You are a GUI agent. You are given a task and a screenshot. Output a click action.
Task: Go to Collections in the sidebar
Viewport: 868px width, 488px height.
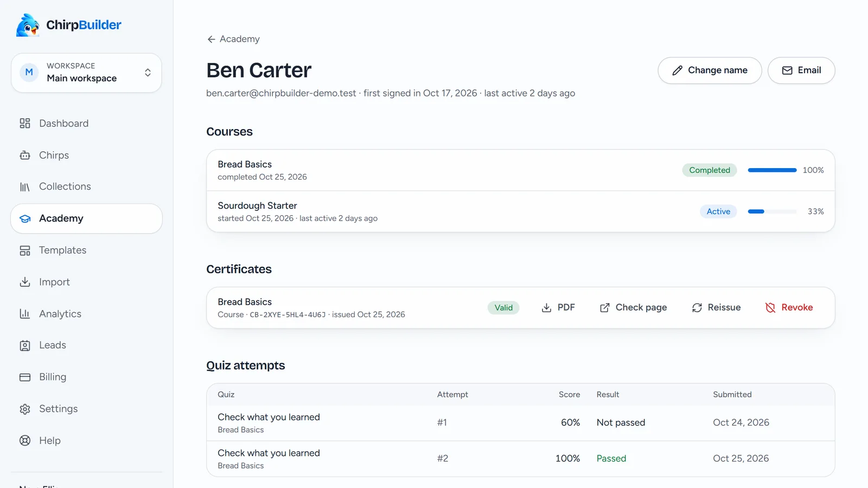[86, 187]
